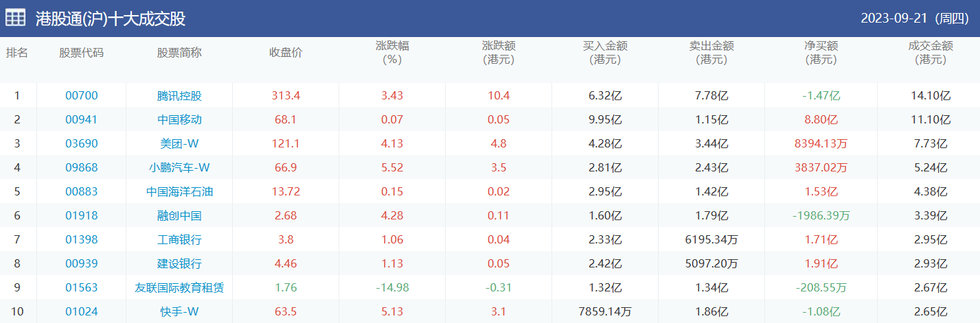The image size is (980, 323).
Task: Click the 友联国际教育租赁 link
Action: pos(179,288)
